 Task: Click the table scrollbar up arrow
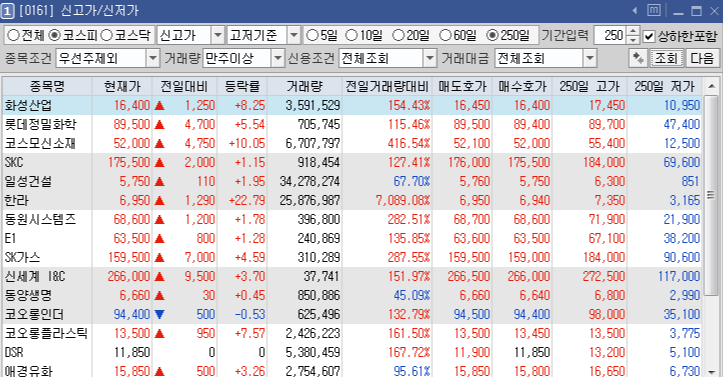point(711,86)
